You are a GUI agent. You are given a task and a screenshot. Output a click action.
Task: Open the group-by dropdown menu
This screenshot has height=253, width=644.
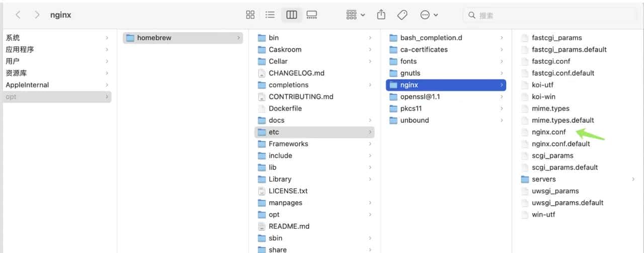tap(356, 15)
